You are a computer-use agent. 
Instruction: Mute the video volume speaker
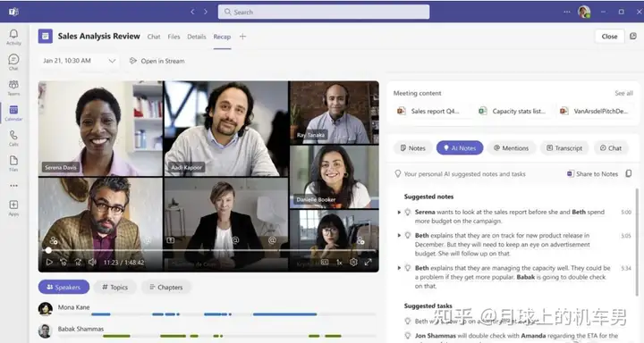click(92, 263)
